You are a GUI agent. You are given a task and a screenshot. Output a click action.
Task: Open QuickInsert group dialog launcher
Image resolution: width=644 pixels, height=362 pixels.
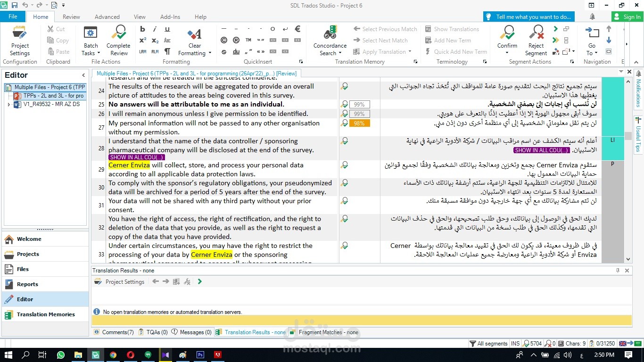click(302, 62)
